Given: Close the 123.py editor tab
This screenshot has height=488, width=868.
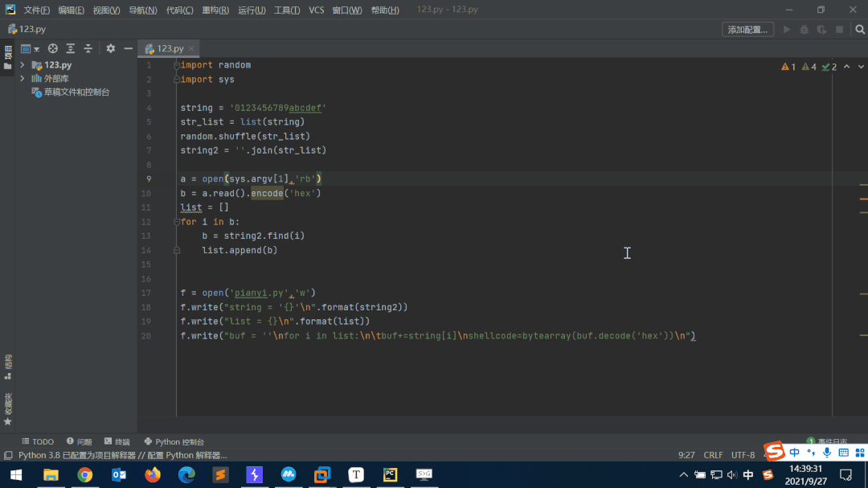Looking at the screenshot, I should [x=191, y=49].
